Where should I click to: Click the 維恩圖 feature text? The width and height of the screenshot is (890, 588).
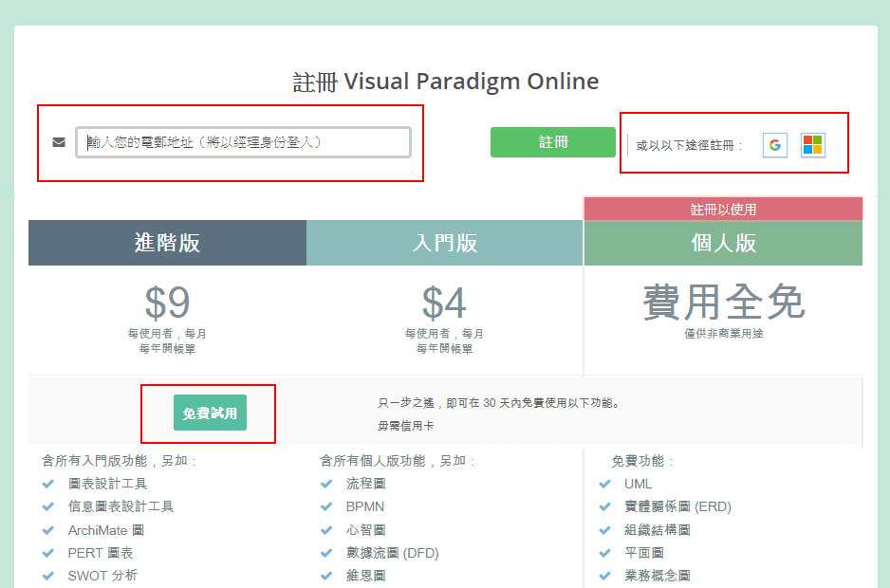point(366,576)
